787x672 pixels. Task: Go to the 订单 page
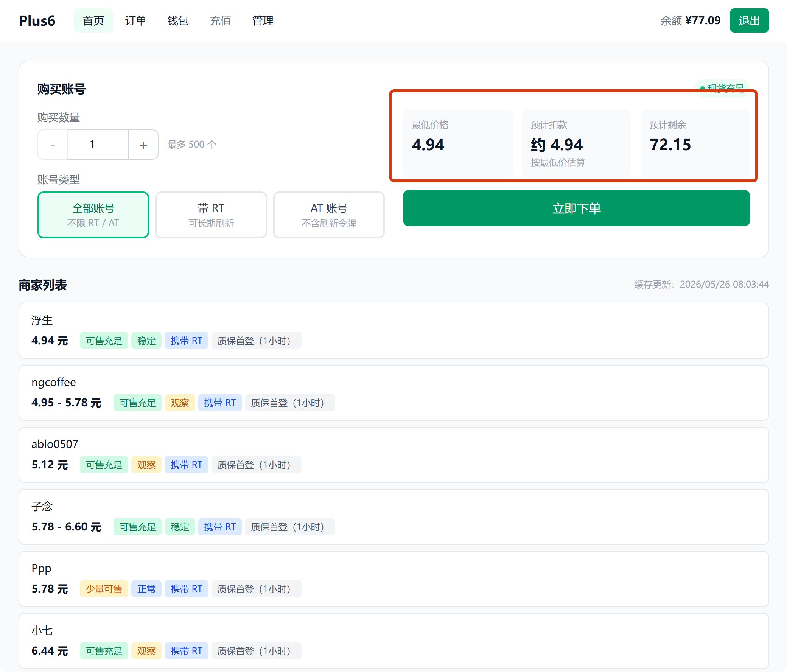point(135,20)
